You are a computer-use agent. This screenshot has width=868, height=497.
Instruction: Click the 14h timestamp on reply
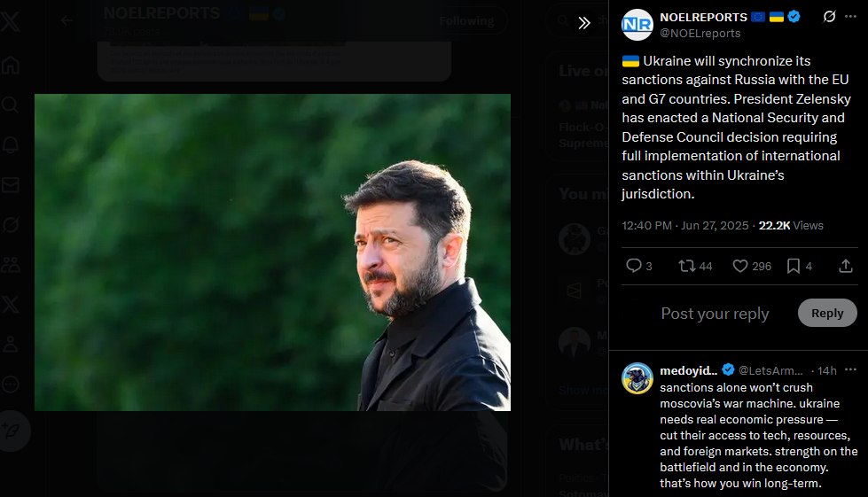coord(827,370)
